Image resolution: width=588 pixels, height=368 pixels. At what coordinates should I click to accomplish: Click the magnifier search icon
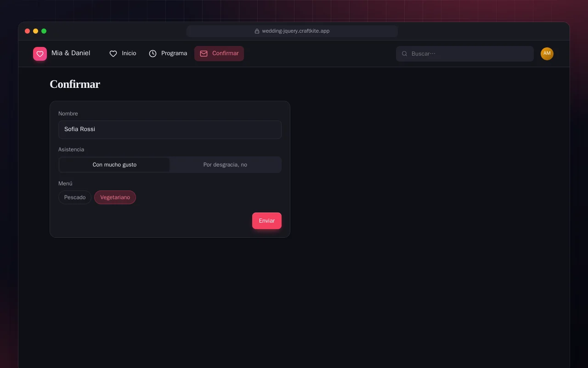(x=405, y=54)
